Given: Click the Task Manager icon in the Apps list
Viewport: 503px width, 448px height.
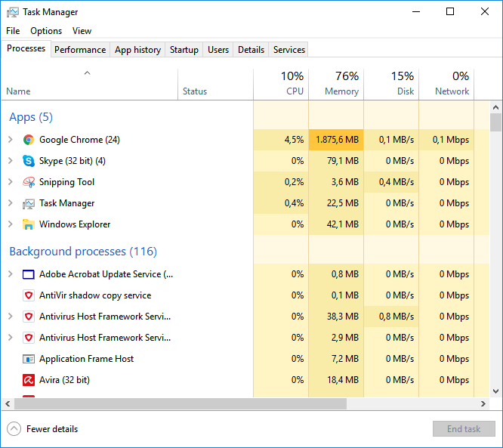Looking at the screenshot, I should coord(29,203).
